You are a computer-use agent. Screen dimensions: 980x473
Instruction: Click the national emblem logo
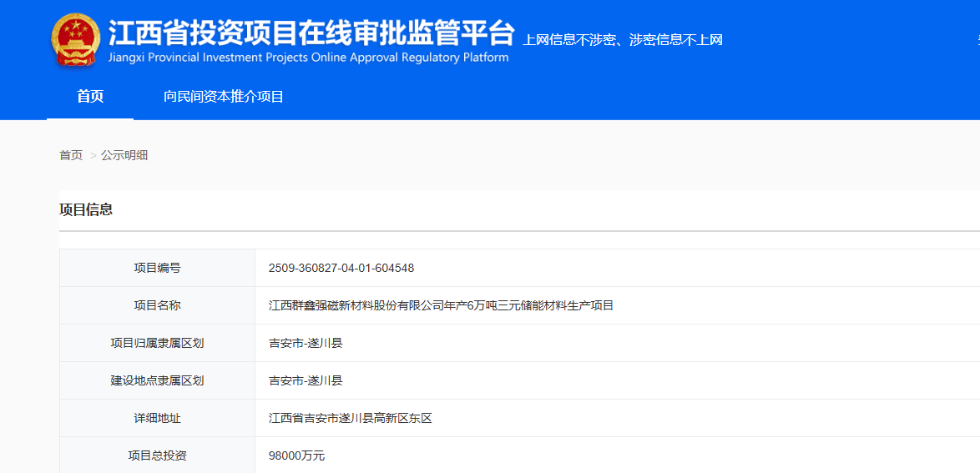(75, 38)
